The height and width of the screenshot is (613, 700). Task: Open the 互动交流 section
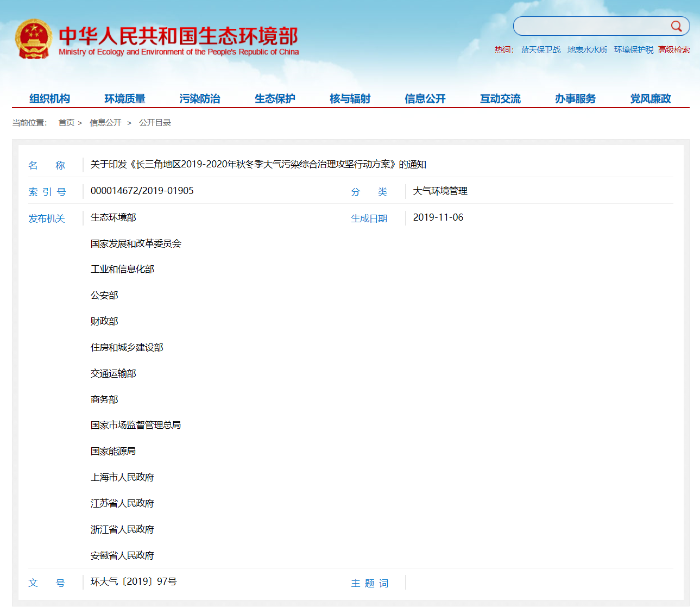500,98
